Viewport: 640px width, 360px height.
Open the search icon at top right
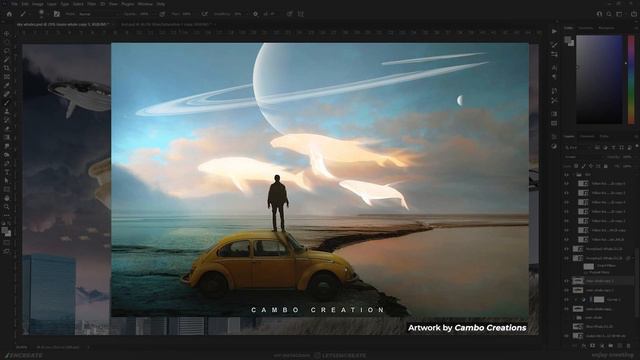tap(609, 14)
